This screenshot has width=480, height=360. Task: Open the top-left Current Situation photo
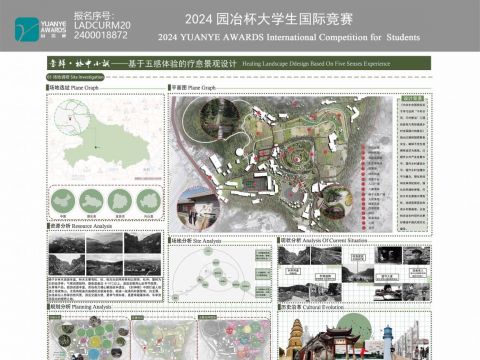pyautogui.click(x=294, y=256)
